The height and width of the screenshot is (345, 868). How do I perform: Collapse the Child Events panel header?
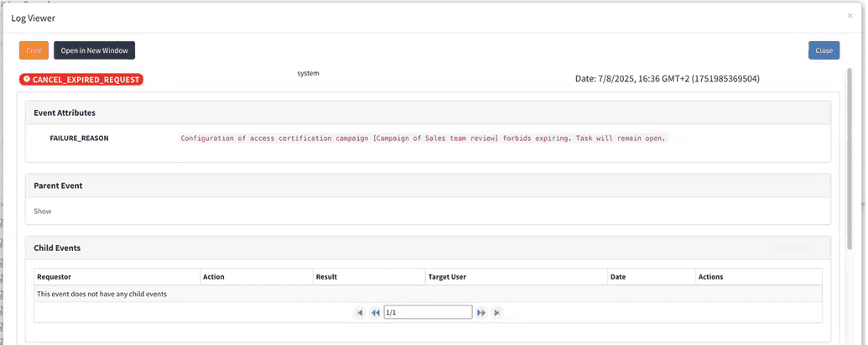[x=57, y=248]
